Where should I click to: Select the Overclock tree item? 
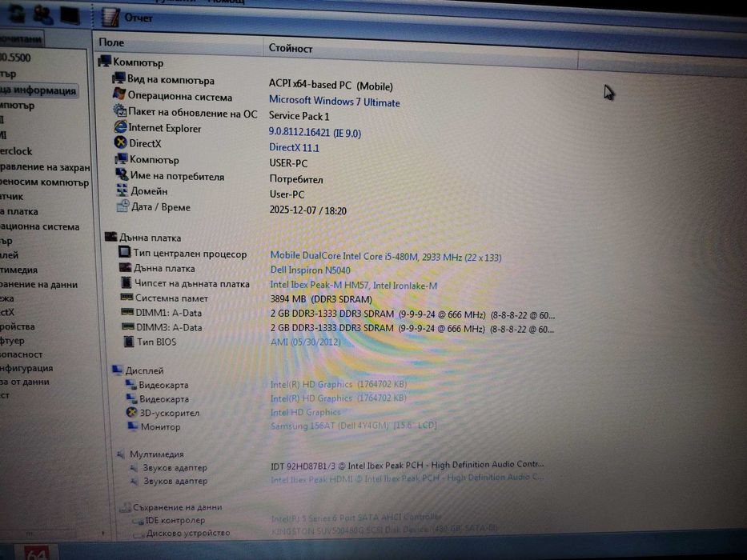16,151
